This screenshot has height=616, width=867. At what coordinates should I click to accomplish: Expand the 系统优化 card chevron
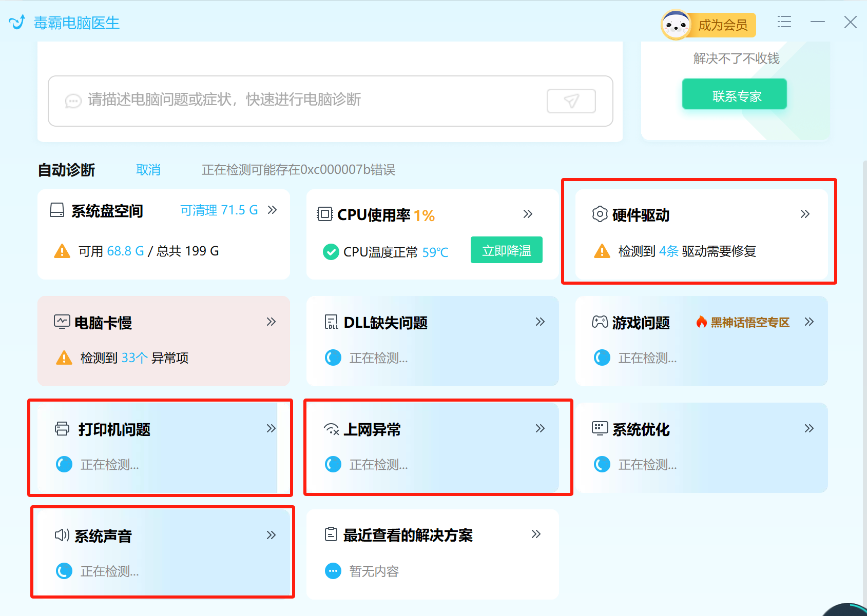pos(809,429)
